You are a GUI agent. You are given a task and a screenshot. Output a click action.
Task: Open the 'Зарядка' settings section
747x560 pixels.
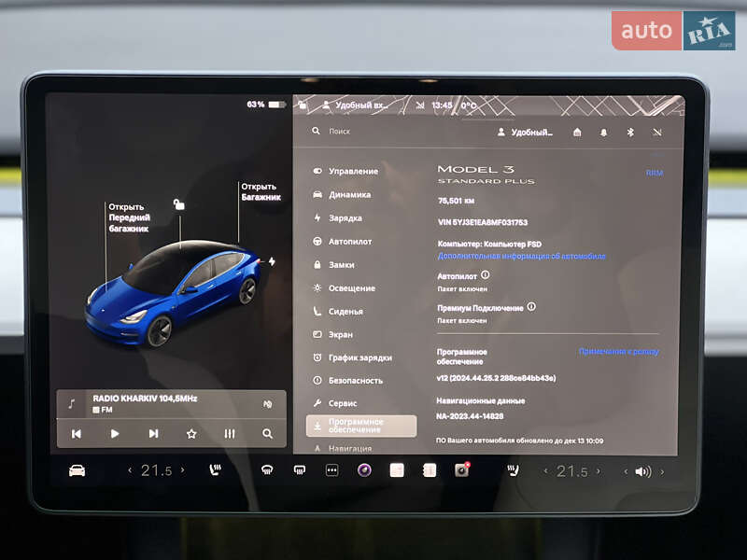click(345, 217)
